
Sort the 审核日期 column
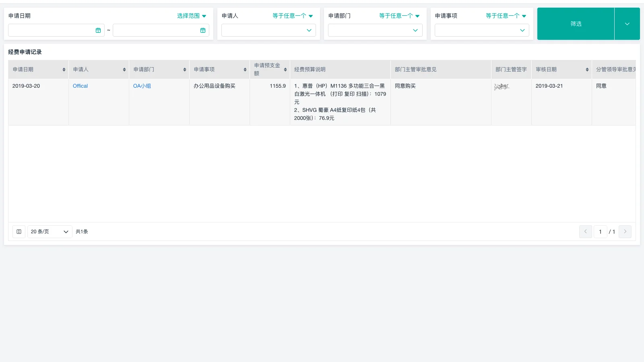click(x=587, y=69)
